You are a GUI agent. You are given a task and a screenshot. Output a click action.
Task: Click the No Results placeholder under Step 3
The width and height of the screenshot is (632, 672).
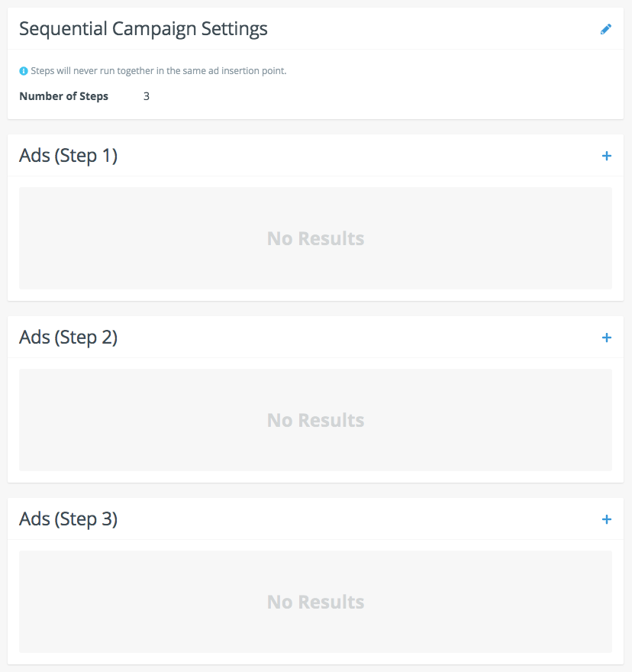(x=315, y=602)
